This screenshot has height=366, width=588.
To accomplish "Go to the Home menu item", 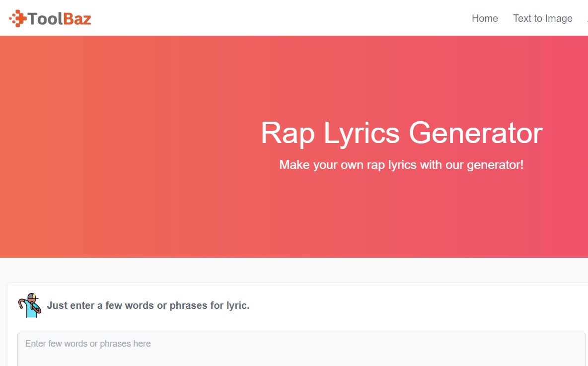I will (485, 18).
